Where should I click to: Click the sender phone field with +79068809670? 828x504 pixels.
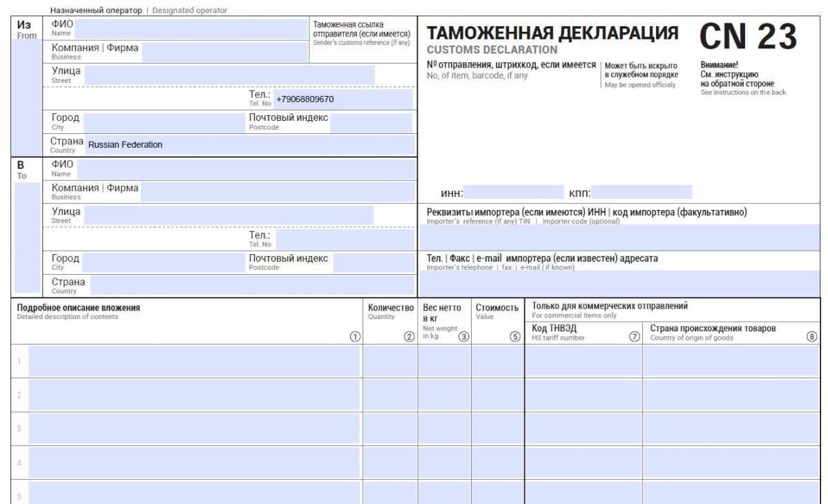[x=343, y=99]
